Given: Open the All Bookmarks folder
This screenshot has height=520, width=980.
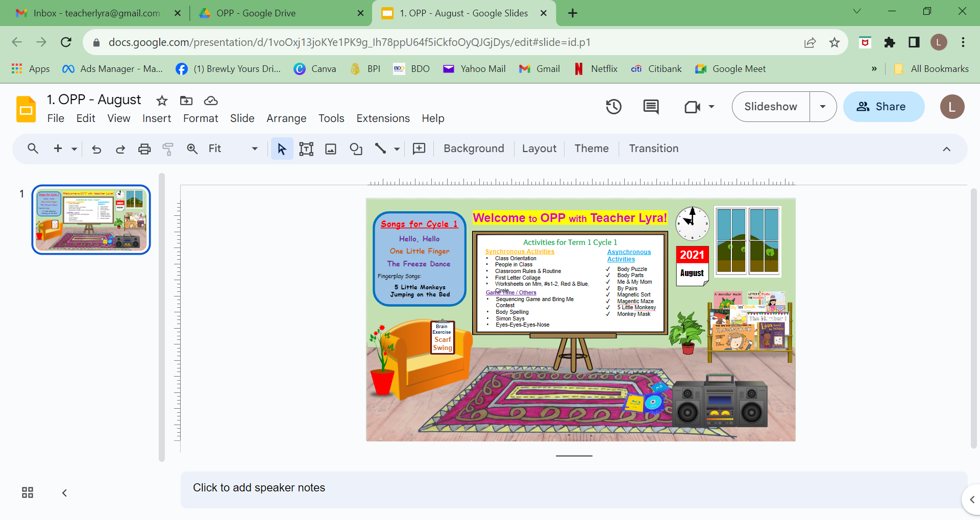Looking at the screenshot, I should [x=932, y=69].
